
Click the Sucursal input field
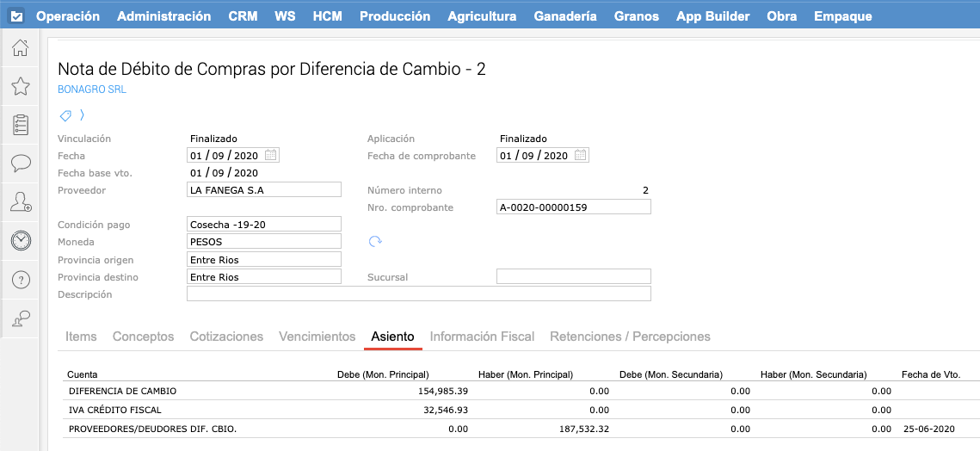click(x=573, y=277)
